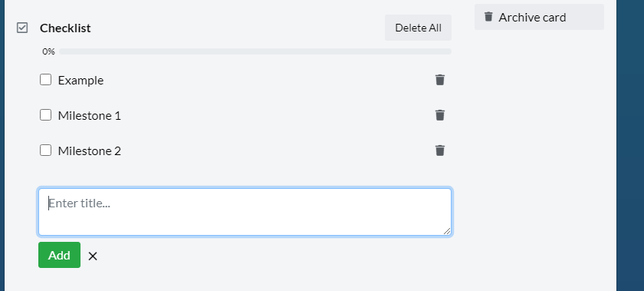Image resolution: width=644 pixels, height=291 pixels.
Task: Trash the Milestone 2 checklist item
Action: tap(440, 150)
